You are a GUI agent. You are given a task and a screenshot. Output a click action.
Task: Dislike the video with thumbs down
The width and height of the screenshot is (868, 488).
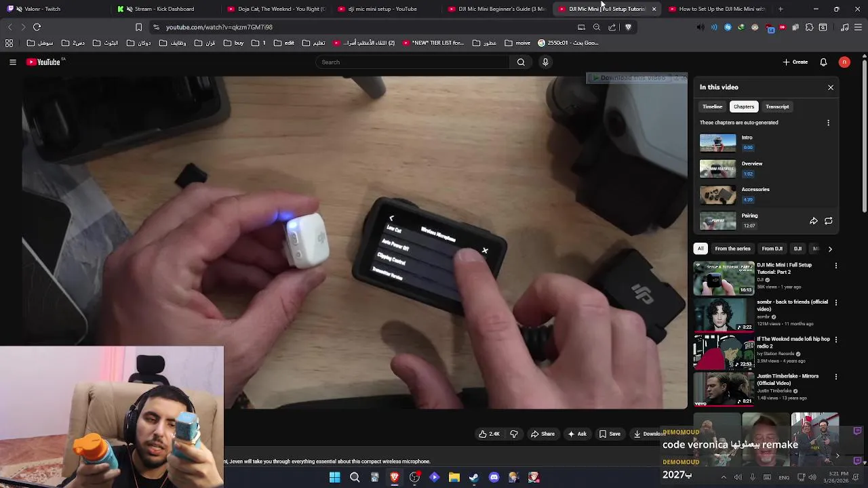(513, 434)
